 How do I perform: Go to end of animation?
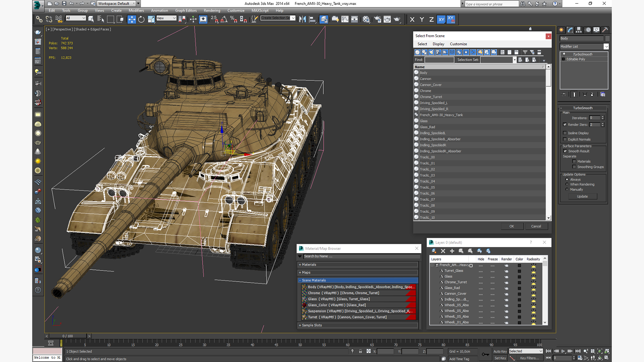click(x=578, y=351)
